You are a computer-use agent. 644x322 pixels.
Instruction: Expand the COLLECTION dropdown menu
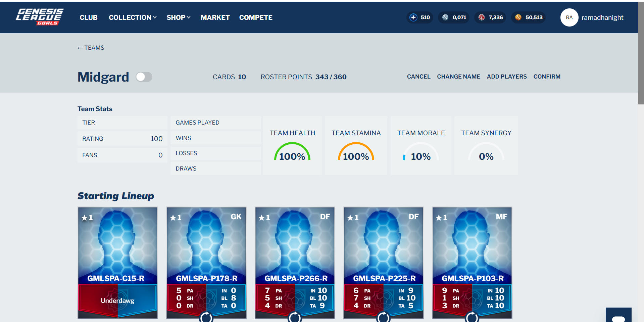[x=133, y=17]
